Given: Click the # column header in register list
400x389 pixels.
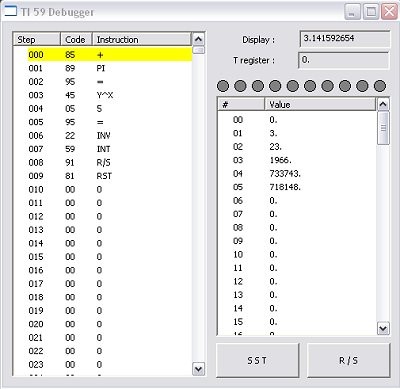Looking at the screenshot, I should [241, 105].
